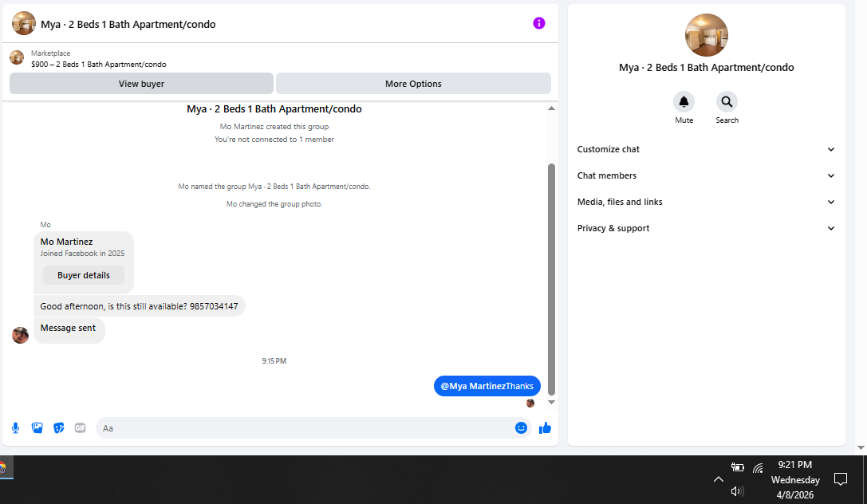This screenshot has width=867, height=504.
Task: Open the emoji picker smiley icon
Action: point(521,427)
